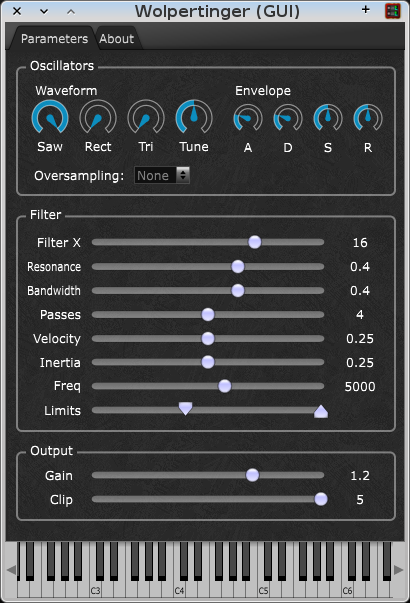
Task: Click the envelope Attack (A) knob
Action: coord(248,118)
